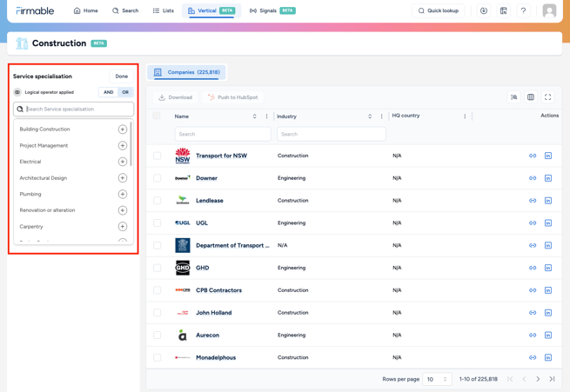Tick the select-all checkbox in table header
This screenshot has height=392, width=570.
[x=157, y=116]
